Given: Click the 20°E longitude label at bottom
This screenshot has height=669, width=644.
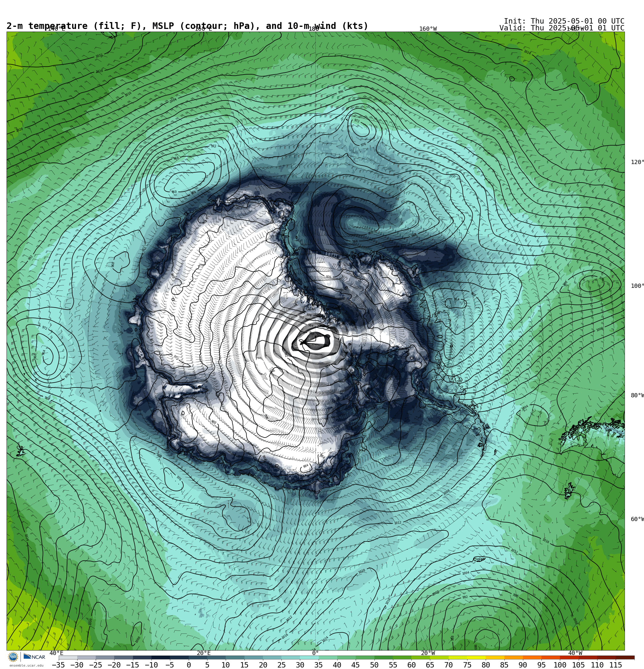Looking at the screenshot, I should [204, 653].
